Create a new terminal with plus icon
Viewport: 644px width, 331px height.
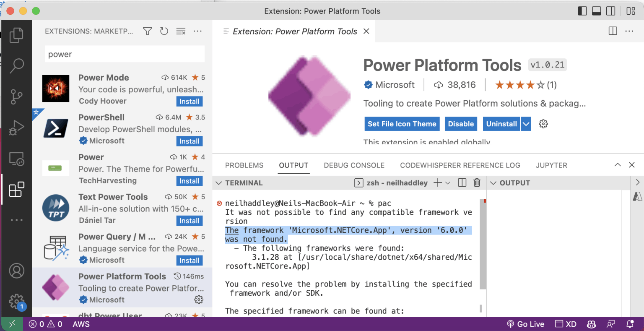click(x=438, y=182)
